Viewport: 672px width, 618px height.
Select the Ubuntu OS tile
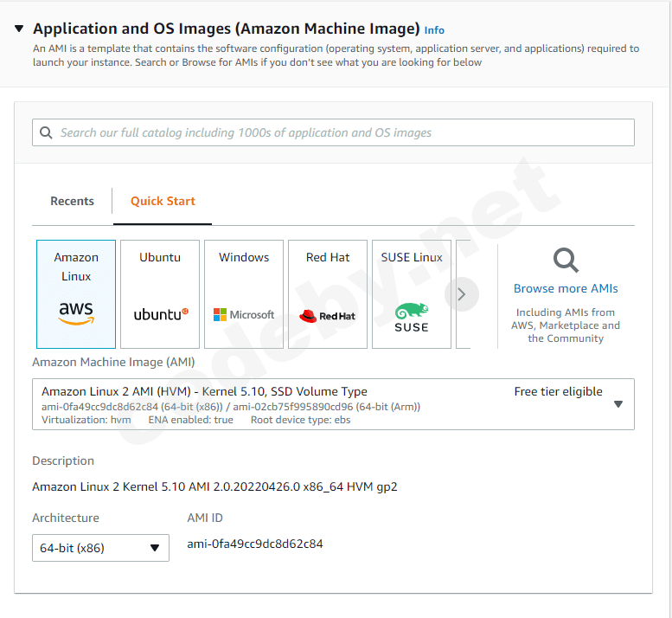(160, 294)
